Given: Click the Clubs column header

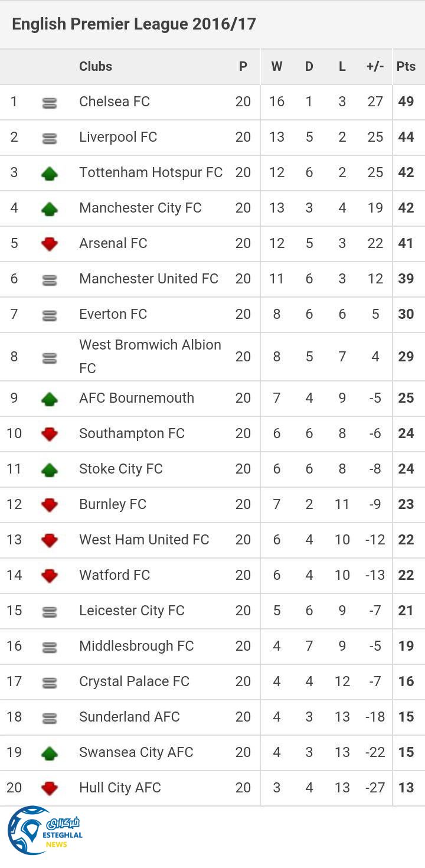Looking at the screenshot, I should pyautogui.click(x=96, y=66).
